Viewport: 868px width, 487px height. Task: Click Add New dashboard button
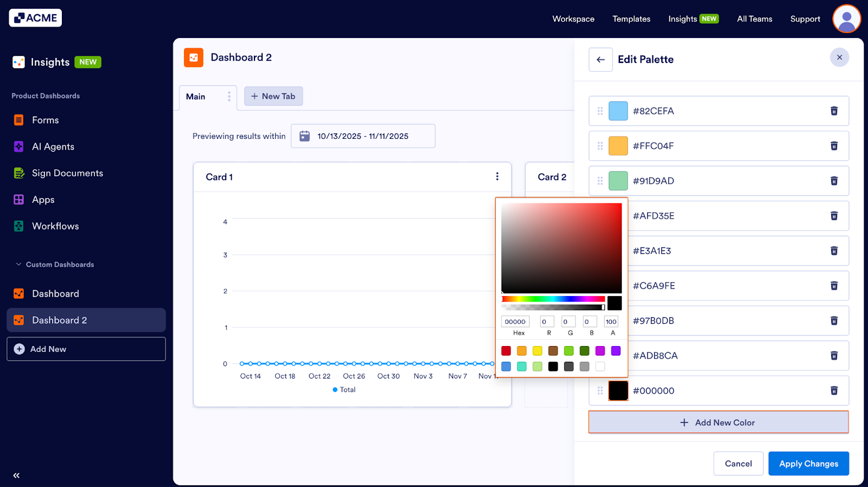86,349
